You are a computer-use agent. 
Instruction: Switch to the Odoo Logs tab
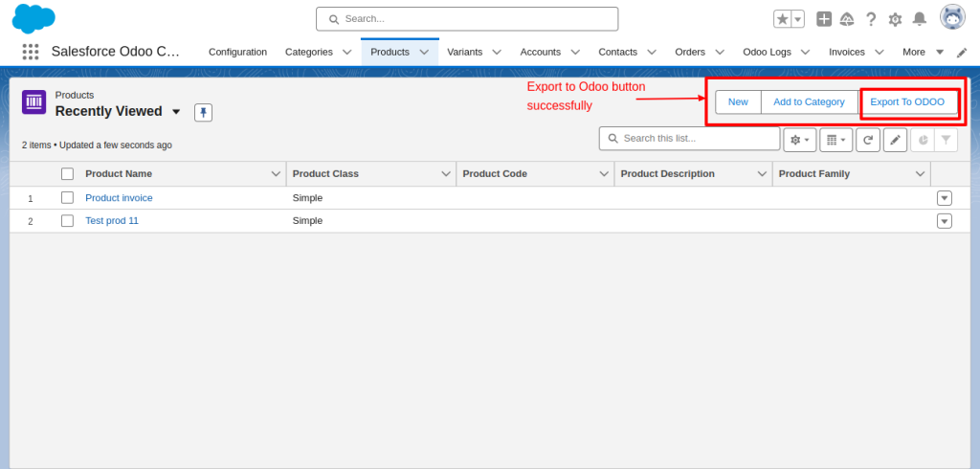tap(767, 52)
